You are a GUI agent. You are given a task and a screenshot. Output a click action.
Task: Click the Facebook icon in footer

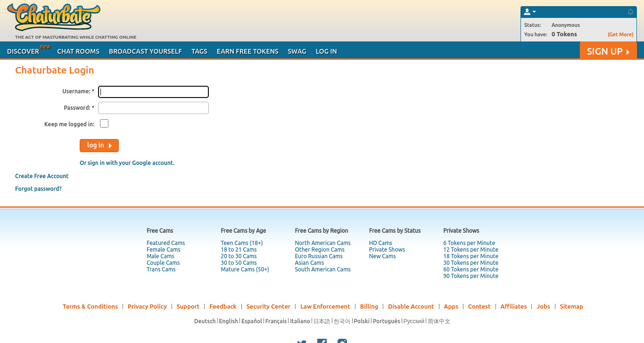tap(322, 341)
